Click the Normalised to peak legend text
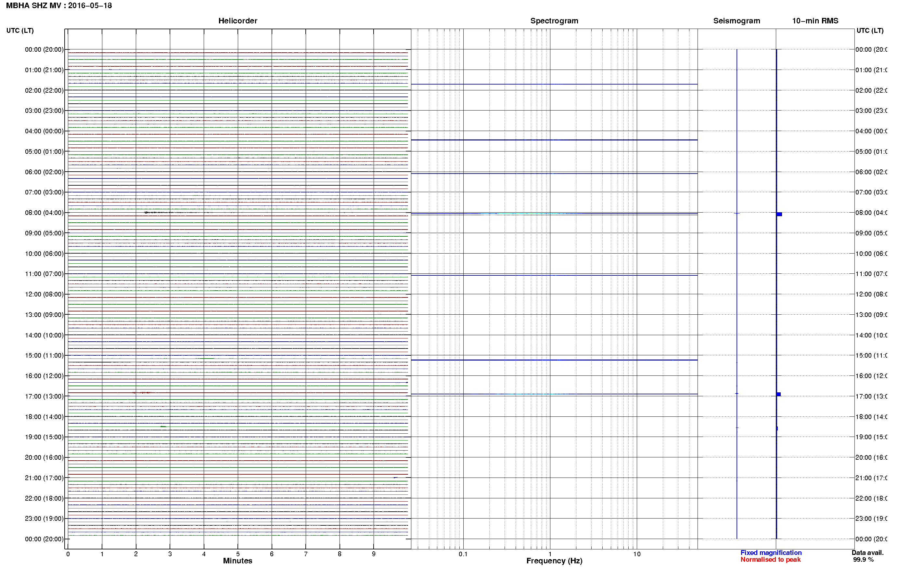This screenshot has width=924, height=578. [770, 560]
